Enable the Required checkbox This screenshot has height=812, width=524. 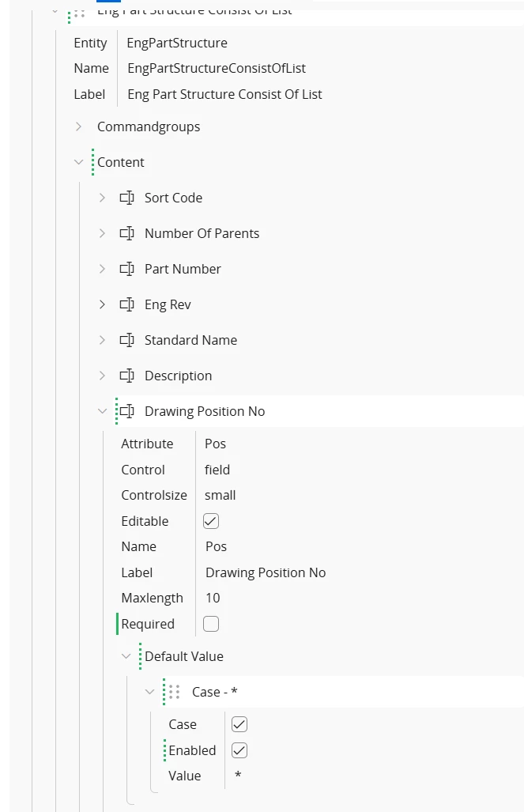click(211, 624)
